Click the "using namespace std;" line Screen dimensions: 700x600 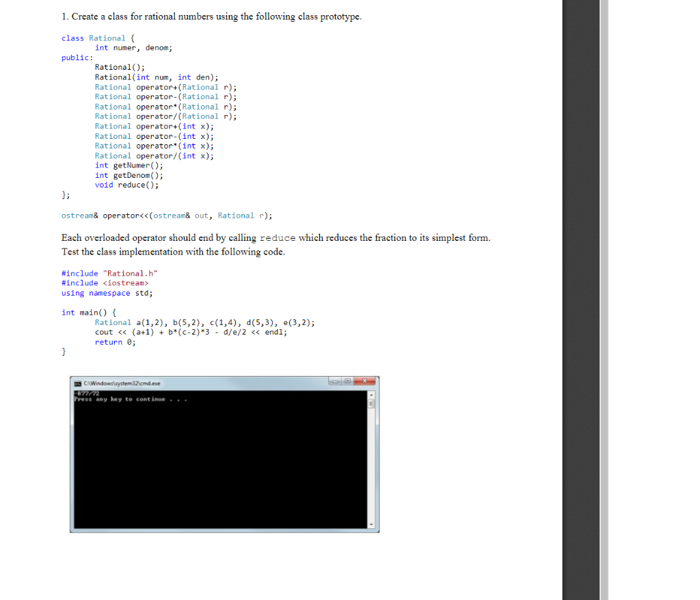(107, 293)
